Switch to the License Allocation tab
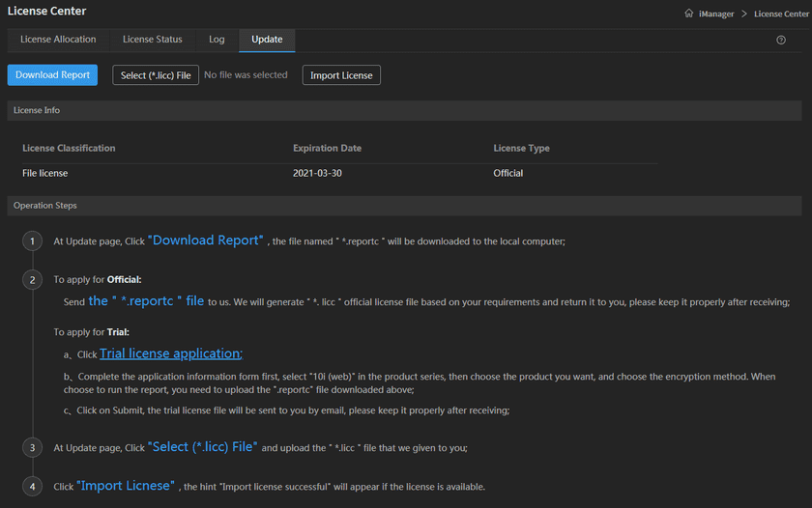Viewport: 812px width, 508px height. tap(58, 40)
